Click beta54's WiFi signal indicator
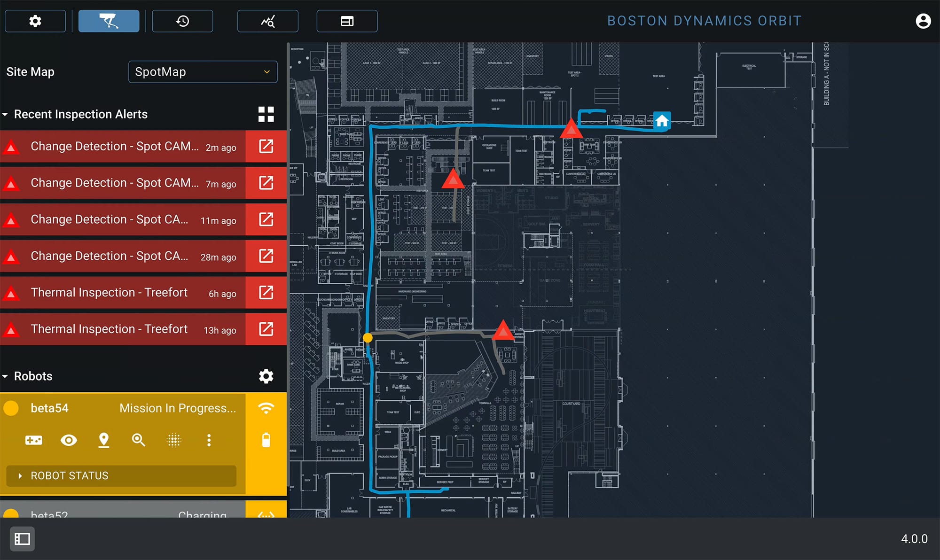The width and height of the screenshot is (940, 560). pyautogui.click(x=266, y=408)
